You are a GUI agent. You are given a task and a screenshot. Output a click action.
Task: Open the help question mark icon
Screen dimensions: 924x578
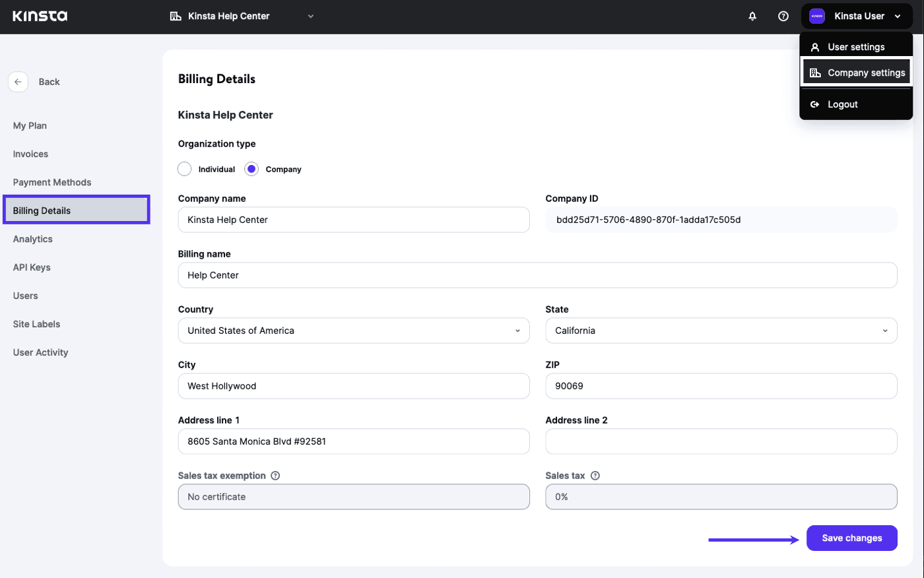(783, 16)
